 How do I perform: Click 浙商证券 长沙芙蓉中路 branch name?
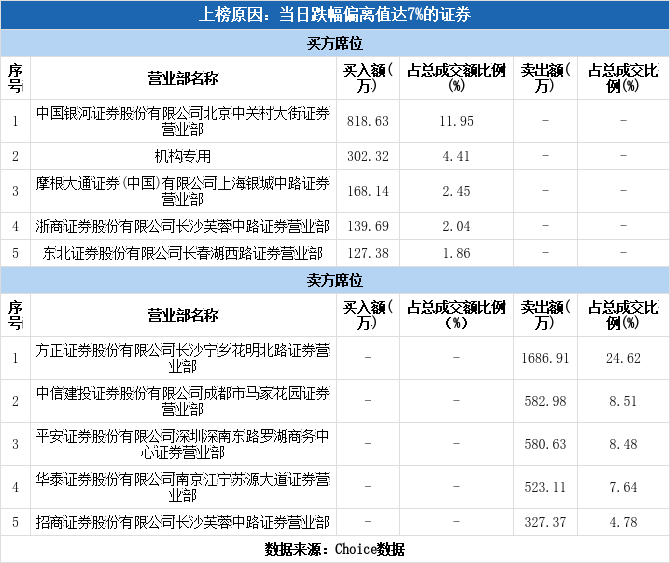[183, 226]
